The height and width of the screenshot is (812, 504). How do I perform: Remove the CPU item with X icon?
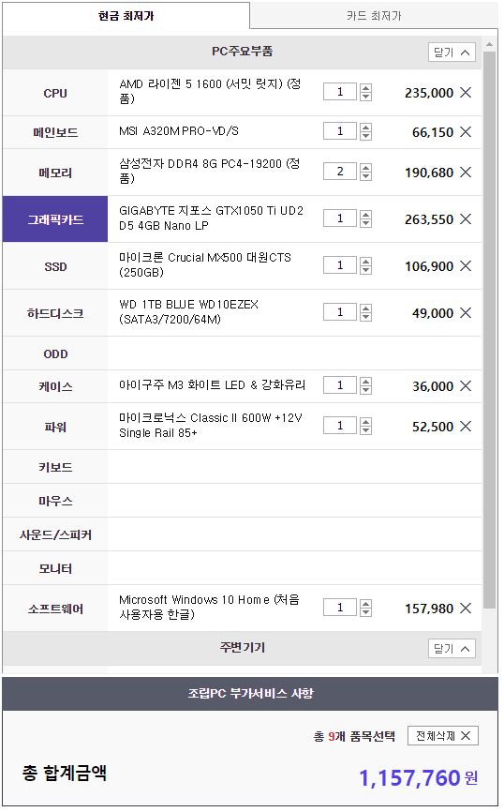[x=467, y=93]
